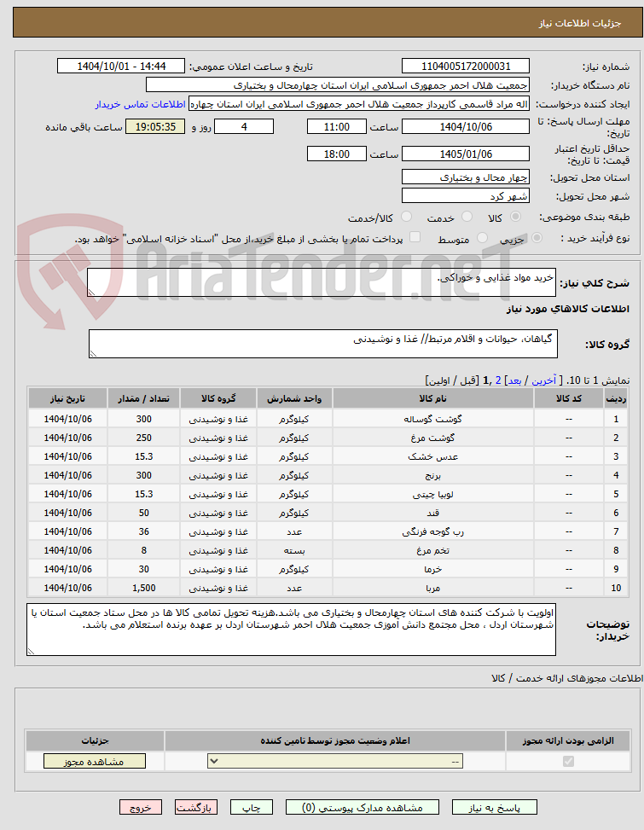Click the quantity 1,500 in the مربا row

pos(144,588)
